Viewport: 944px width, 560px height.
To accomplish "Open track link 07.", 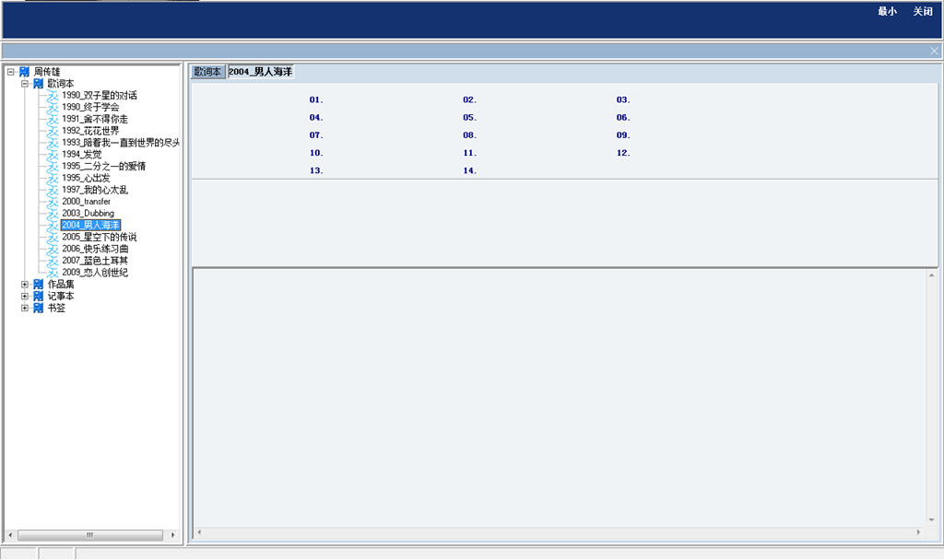I will (x=316, y=135).
